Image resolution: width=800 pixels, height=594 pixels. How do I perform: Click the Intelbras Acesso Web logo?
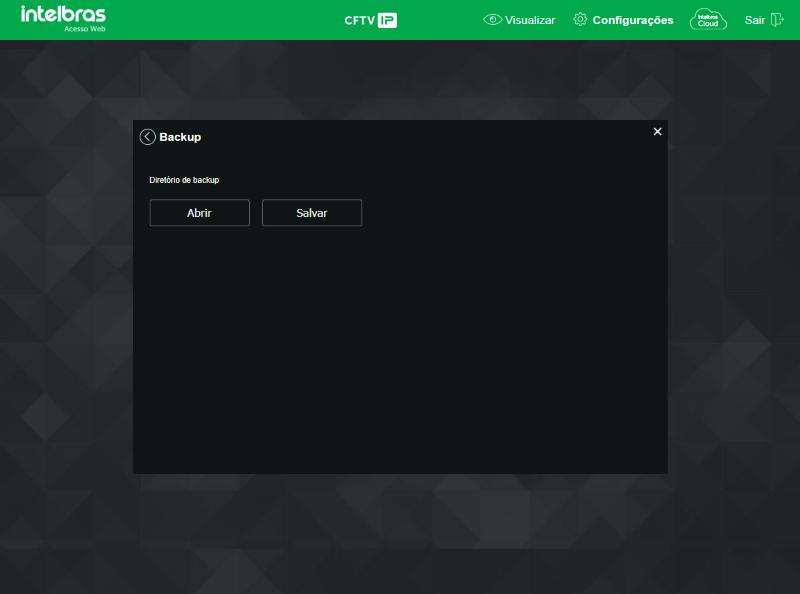63,19
